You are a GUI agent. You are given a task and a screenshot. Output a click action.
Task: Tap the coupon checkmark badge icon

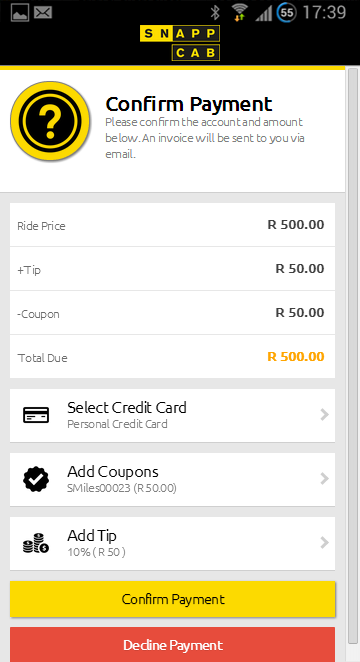pos(36,479)
